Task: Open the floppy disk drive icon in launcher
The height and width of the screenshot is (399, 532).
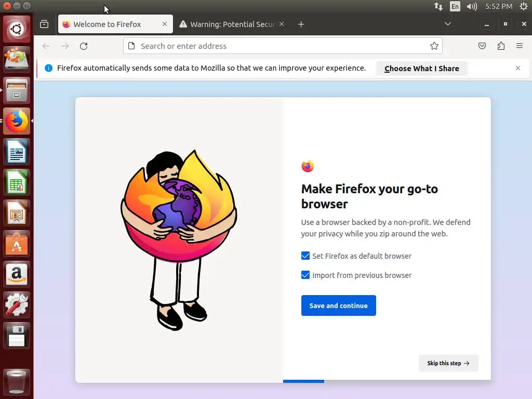Action: pyautogui.click(x=17, y=336)
